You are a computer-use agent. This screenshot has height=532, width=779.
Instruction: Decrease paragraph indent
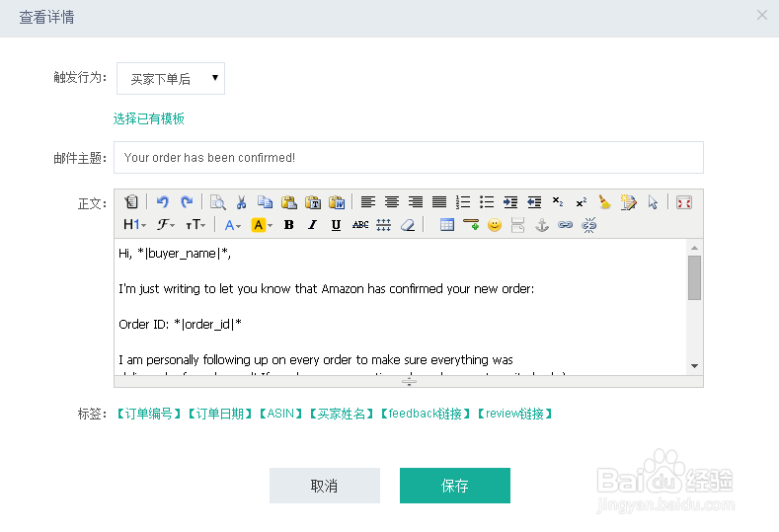tap(534, 201)
